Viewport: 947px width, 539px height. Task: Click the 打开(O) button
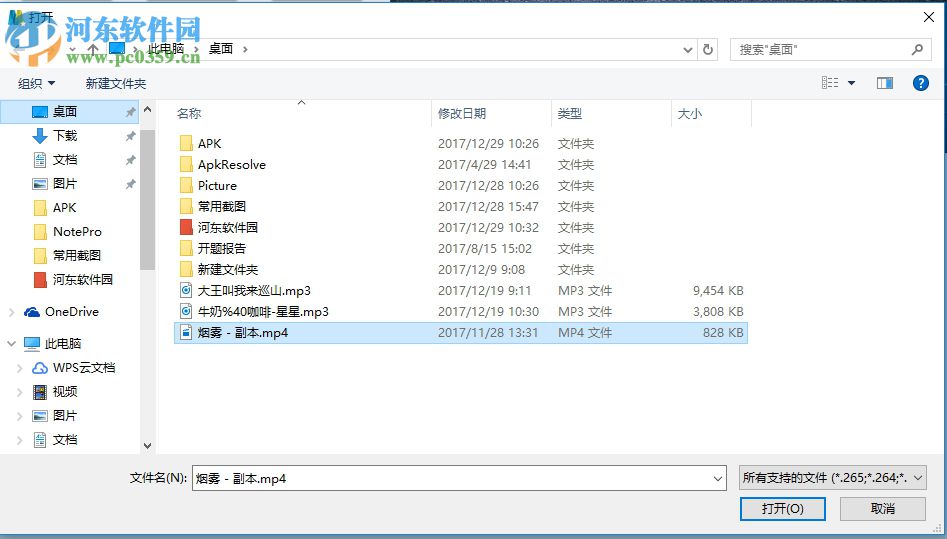pos(783,509)
